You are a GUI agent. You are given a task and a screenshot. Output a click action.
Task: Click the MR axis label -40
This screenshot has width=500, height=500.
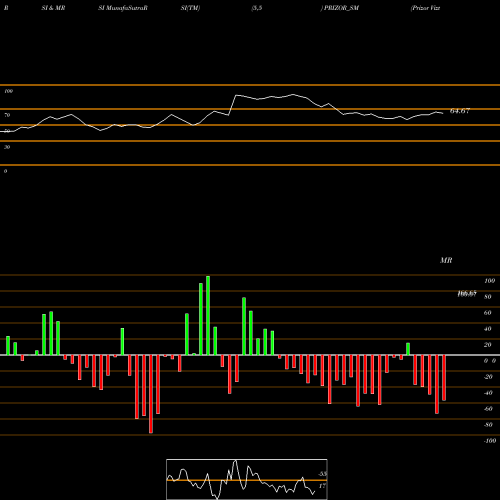(x=488, y=393)
